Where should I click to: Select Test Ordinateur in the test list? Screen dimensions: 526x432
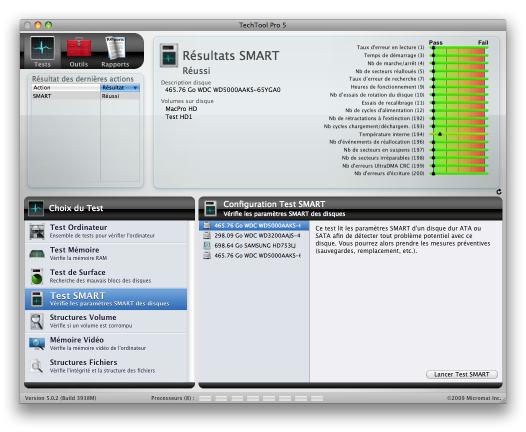106,231
